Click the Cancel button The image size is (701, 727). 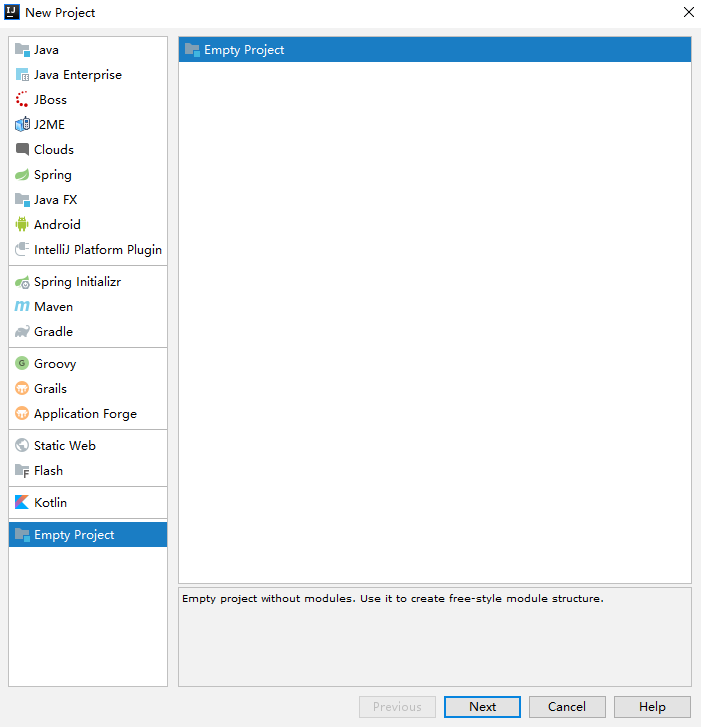[x=567, y=707]
